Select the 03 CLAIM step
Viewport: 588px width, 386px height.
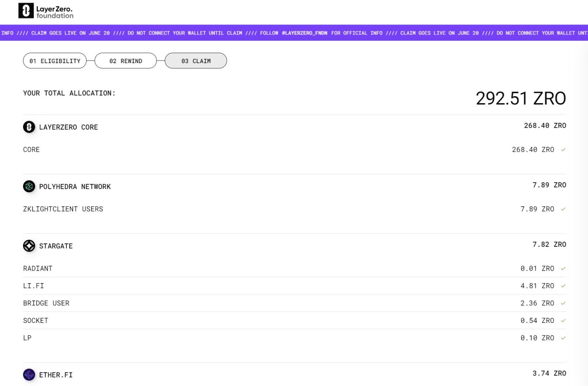point(196,61)
